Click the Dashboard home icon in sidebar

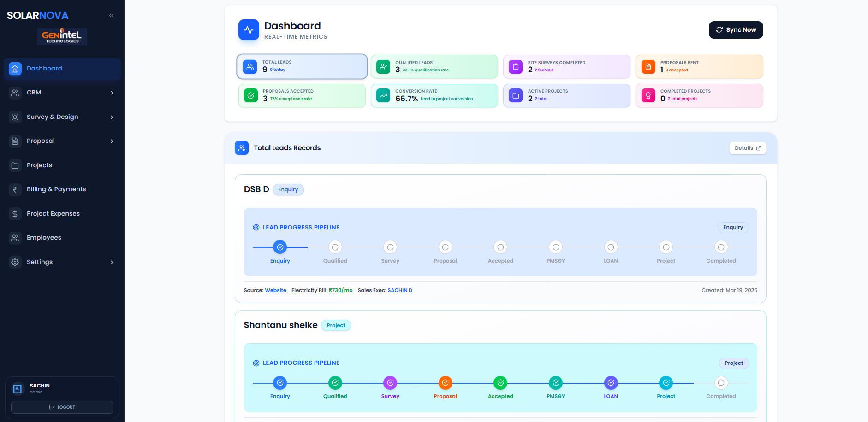pos(15,69)
